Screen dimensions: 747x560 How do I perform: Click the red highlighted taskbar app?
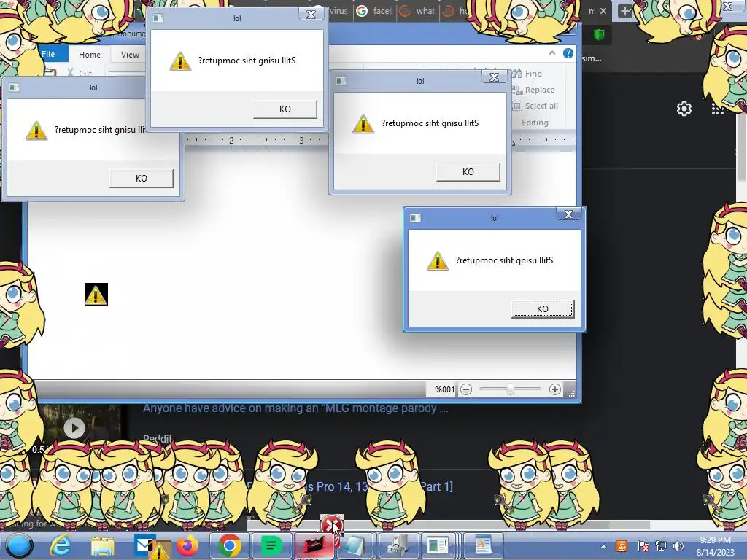pyautogui.click(x=314, y=545)
